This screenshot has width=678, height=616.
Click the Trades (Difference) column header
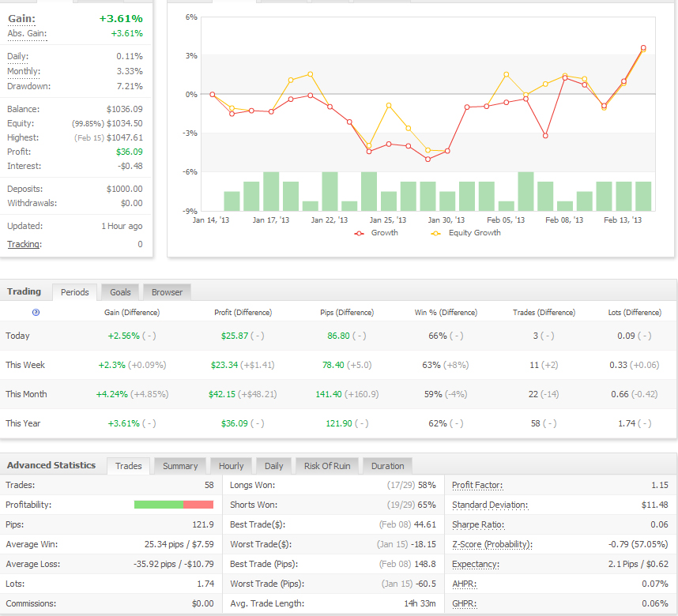coord(544,313)
